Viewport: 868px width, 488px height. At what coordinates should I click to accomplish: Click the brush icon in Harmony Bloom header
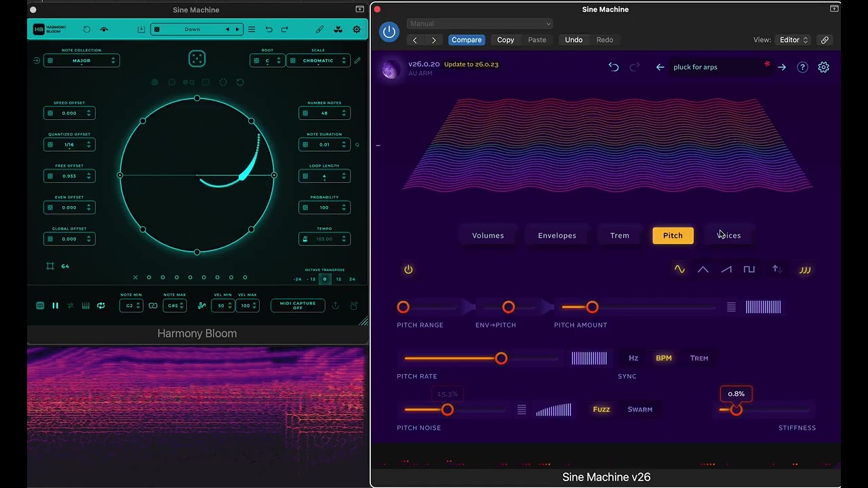click(320, 30)
